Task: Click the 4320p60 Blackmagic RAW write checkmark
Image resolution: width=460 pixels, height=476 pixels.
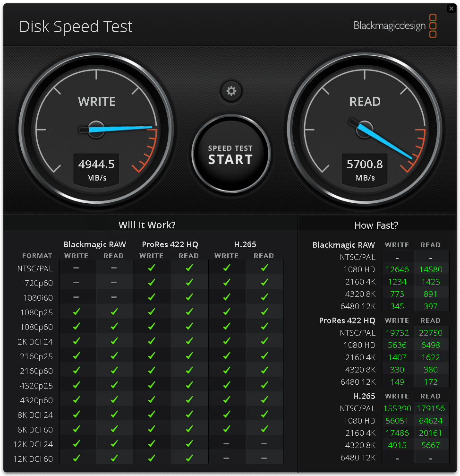Action: (77, 399)
